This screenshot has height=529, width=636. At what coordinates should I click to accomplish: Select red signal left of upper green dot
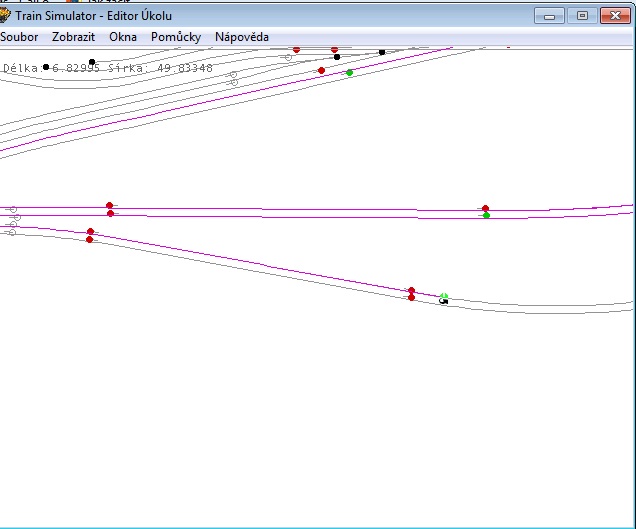[x=321, y=71]
